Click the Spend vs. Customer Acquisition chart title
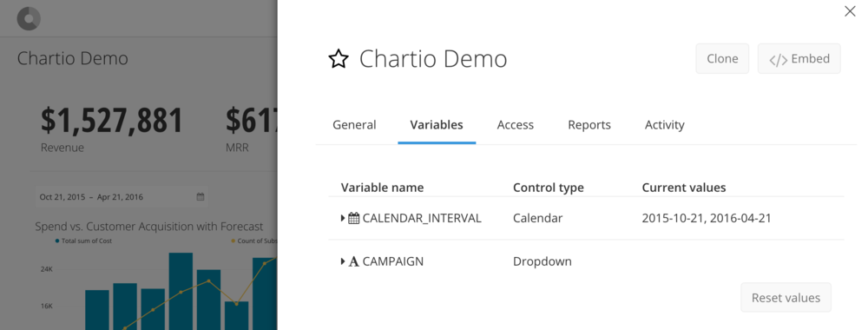868x330 pixels. coord(149,227)
